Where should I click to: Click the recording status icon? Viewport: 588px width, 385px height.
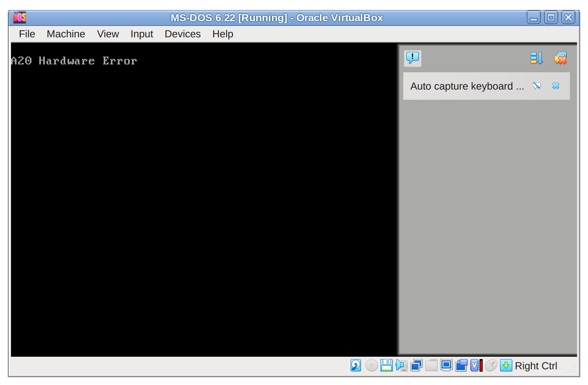click(x=461, y=365)
